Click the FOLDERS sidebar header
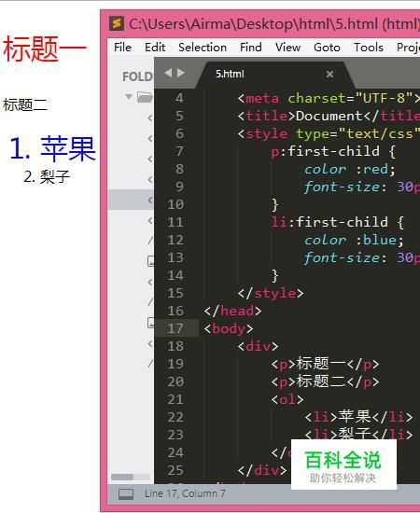The height and width of the screenshot is (513, 420). 137,76
